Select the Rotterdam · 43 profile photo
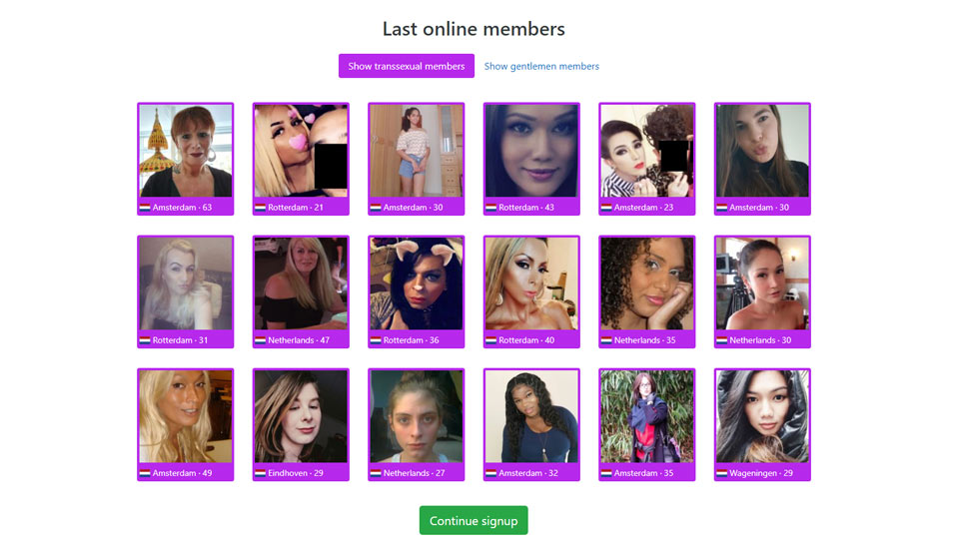 (x=531, y=159)
